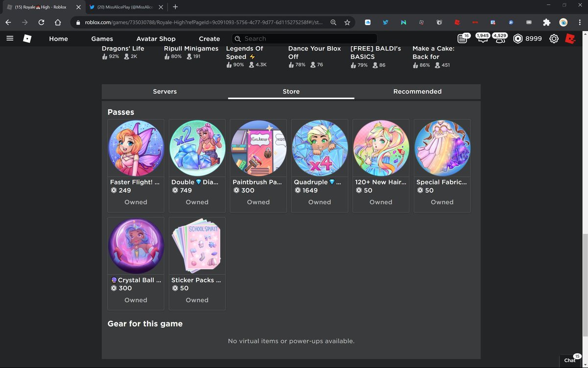Open Games in Roblox navigation

coord(102,39)
